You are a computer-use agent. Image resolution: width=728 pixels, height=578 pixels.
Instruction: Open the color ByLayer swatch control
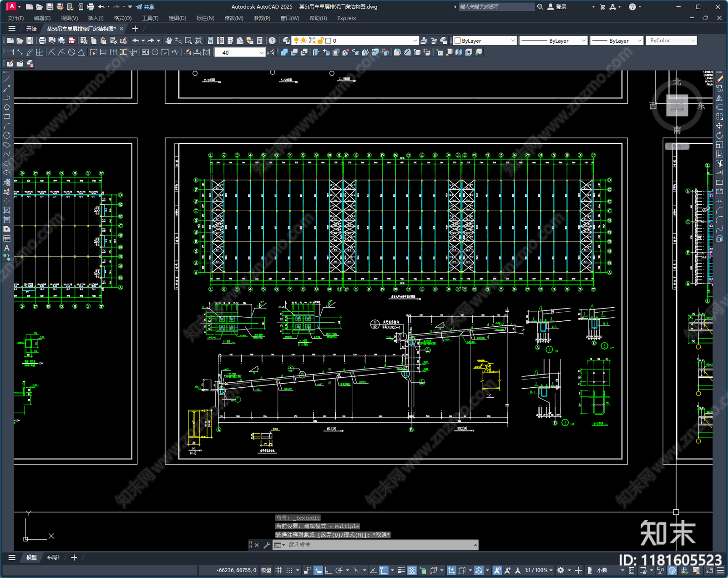point(485,41)
